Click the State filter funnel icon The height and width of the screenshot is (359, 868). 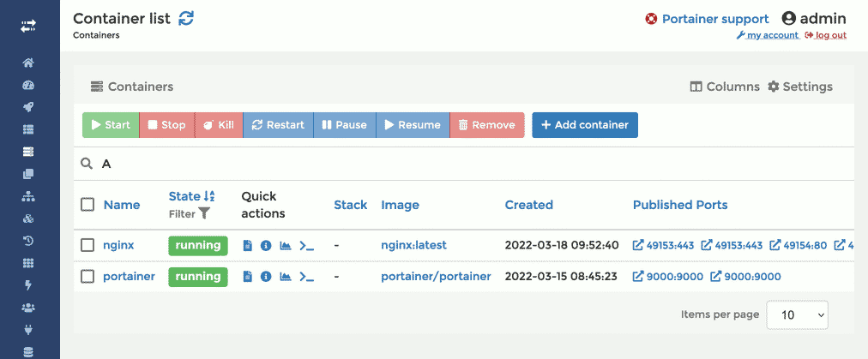click(204, 213)
